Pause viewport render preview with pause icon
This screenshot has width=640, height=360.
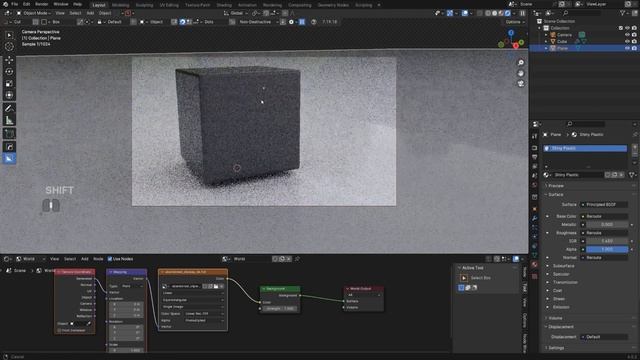[522, 13]
